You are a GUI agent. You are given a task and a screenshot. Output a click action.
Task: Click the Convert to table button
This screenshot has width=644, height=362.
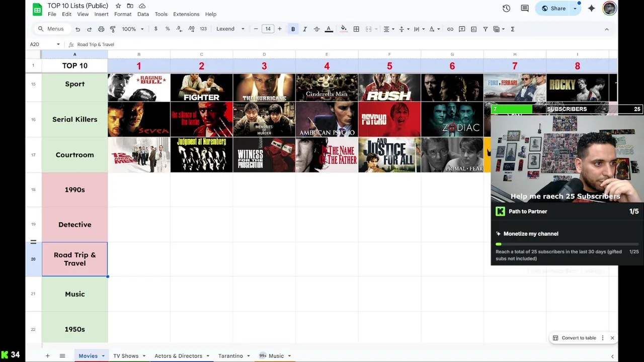coord(574,338)
